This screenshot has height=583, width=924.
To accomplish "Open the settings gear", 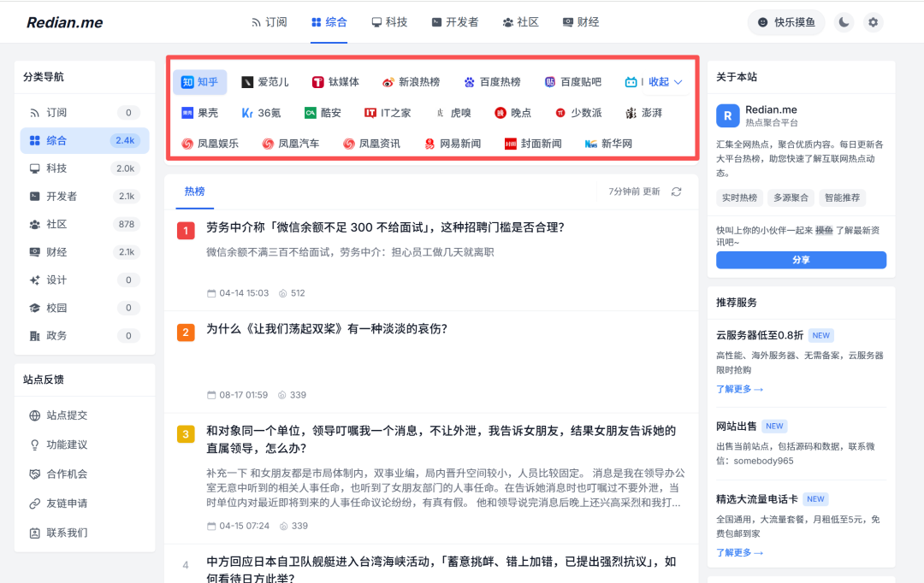I will coord(873,22).
